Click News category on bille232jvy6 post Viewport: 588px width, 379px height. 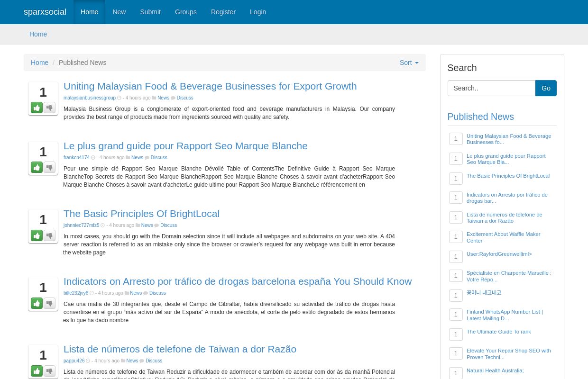point(136,293)
